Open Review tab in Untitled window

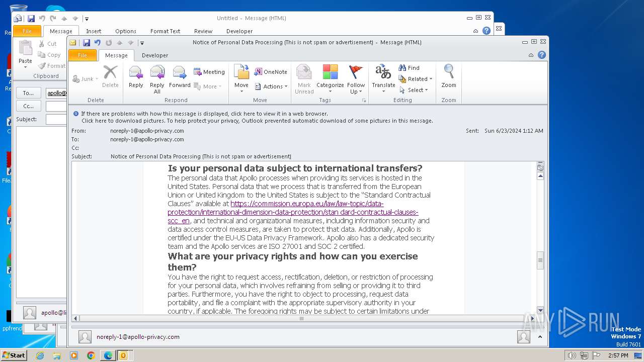point(203,31)
